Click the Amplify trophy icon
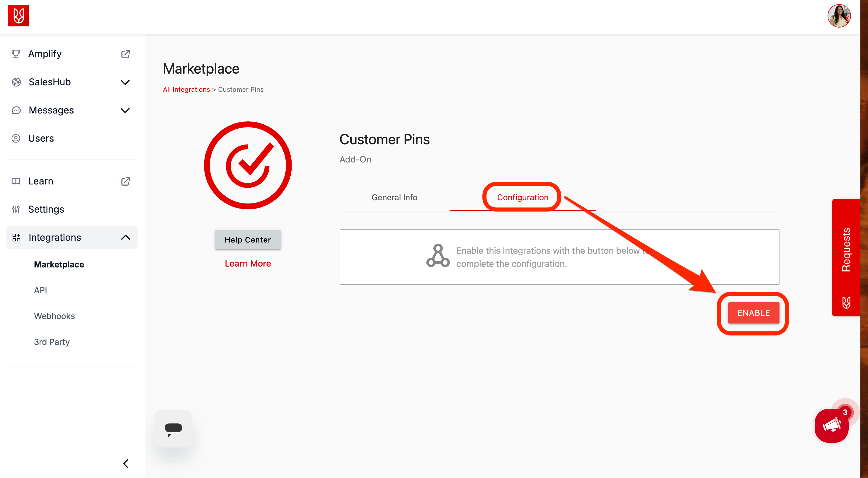Viewport: 868px width, 478px height. coord(16,54)
